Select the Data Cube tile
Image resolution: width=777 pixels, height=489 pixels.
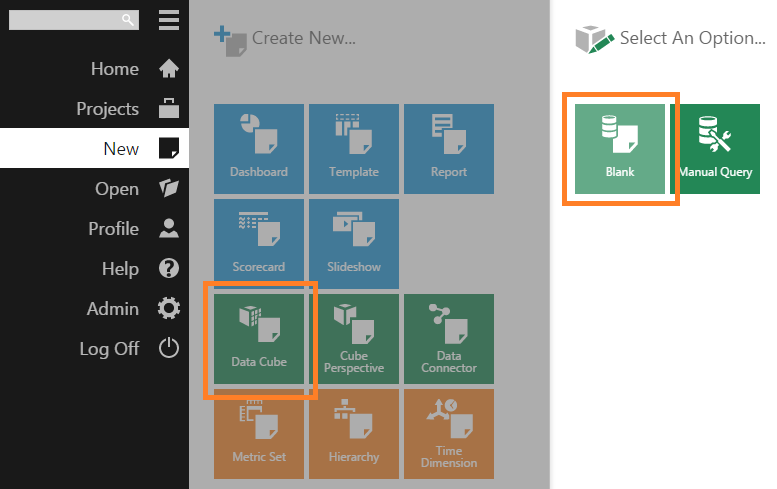(259, 338)
